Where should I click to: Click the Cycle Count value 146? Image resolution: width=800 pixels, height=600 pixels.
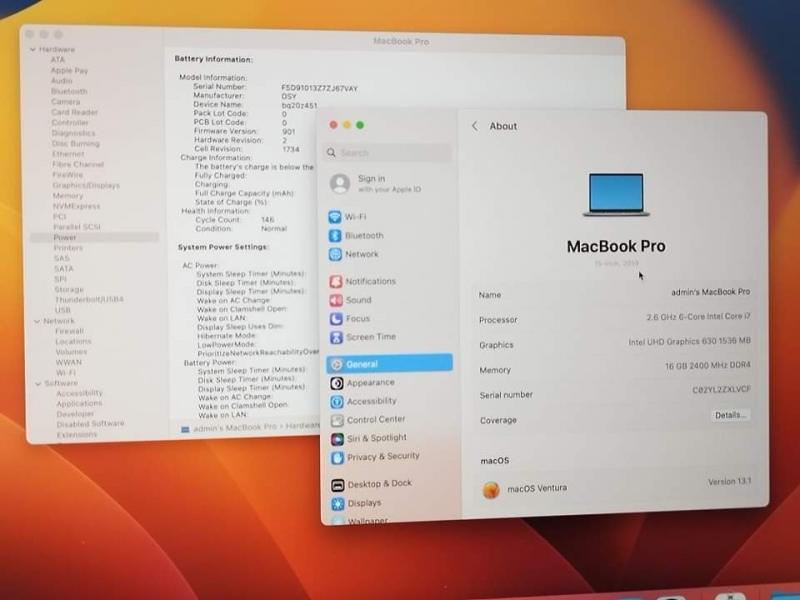267,219
